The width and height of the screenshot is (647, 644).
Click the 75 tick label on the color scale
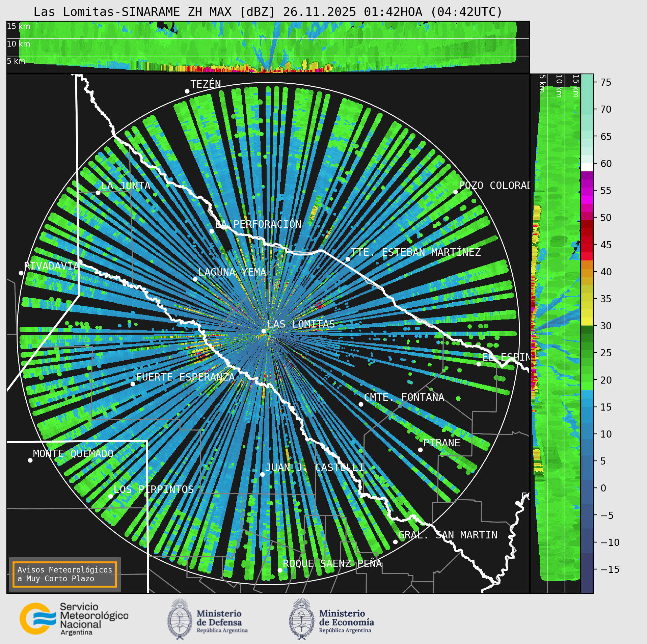point(606,82)
